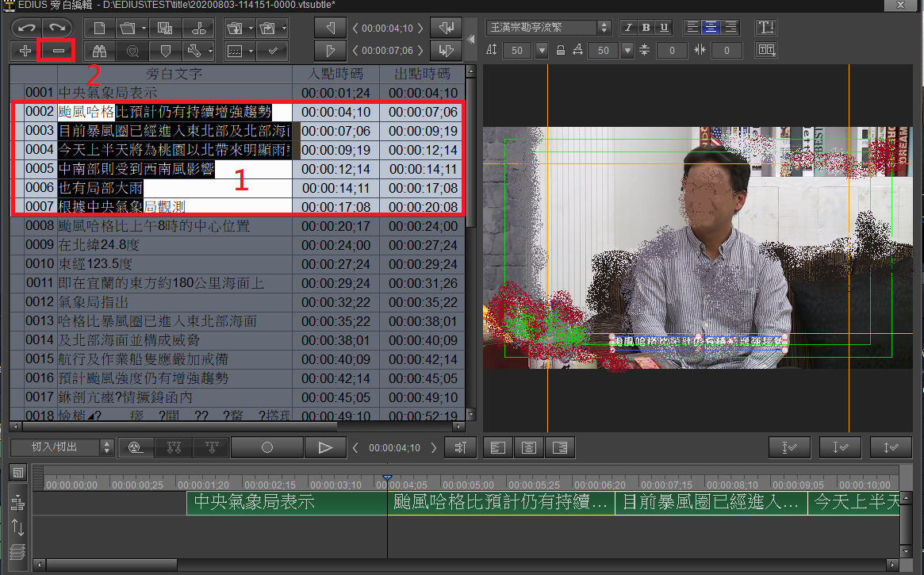Click the apply out-point to subtitle icon
The height and width of the screenshot is (575, 924).
coord(446,52)
